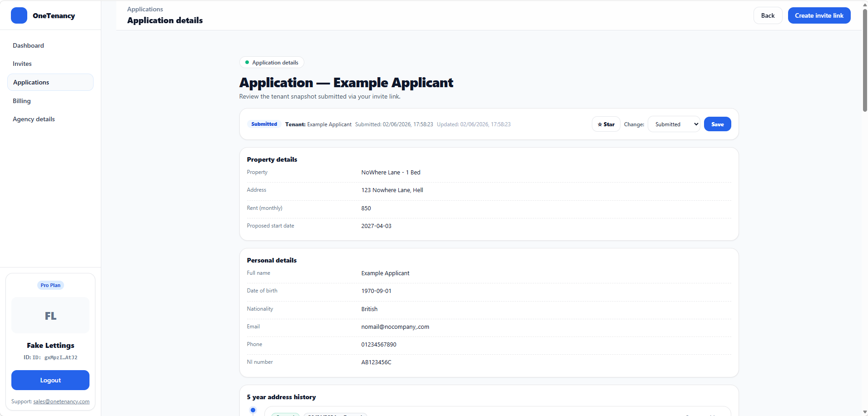This screenshot has width=868, height=416.
Task: Click the Submitted status badge
Action: tap(264, 124)
